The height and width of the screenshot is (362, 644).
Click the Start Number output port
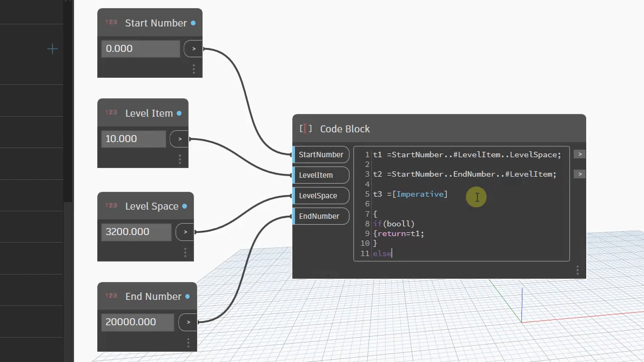click(x=193, y=49)
